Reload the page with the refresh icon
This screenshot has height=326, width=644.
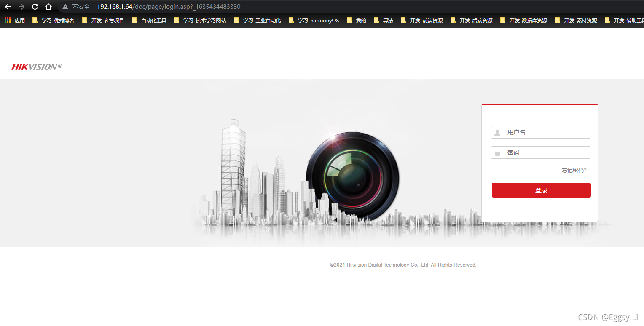(x=35, y=7)
